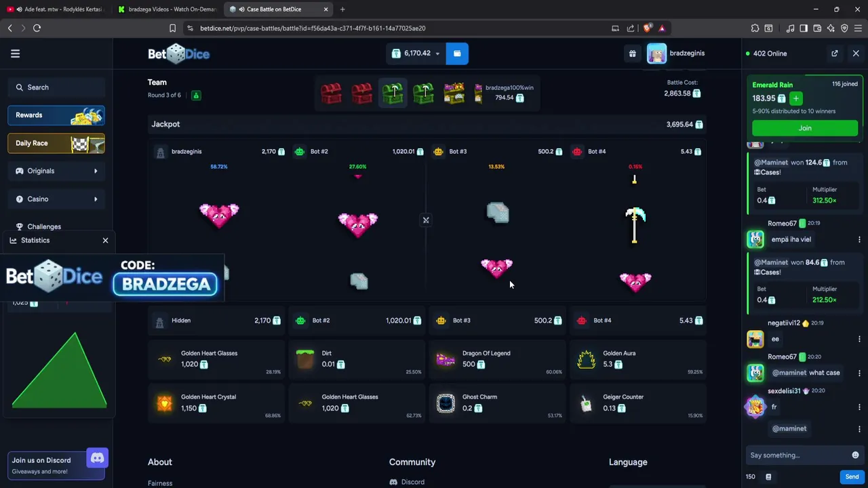
Task: Open options for 'fr' chat message
Action: click(859, 407)
